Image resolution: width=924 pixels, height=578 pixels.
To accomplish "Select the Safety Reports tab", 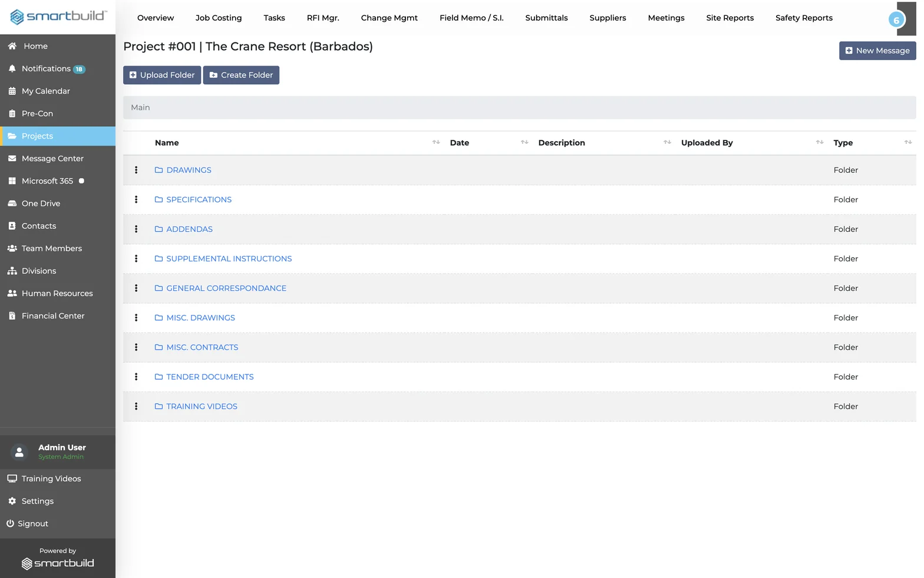I will tap(804, 18).
